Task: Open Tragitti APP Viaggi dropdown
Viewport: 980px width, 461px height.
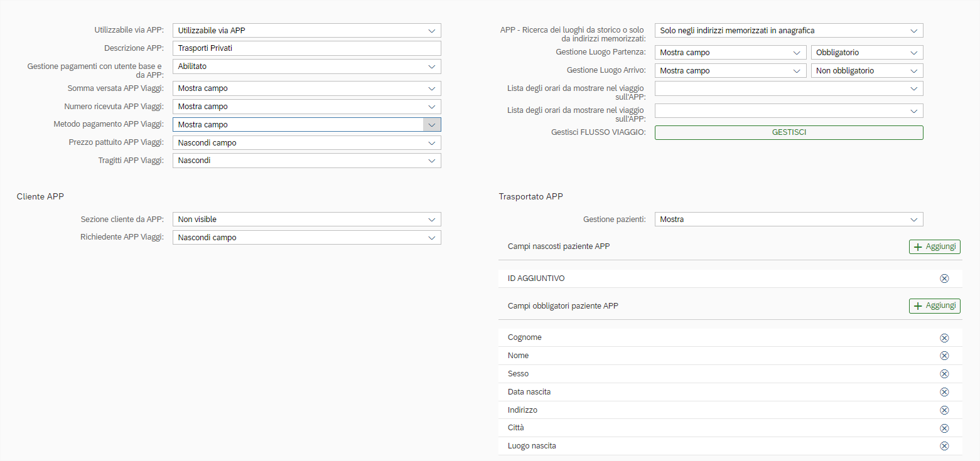Action: (431, 161)
